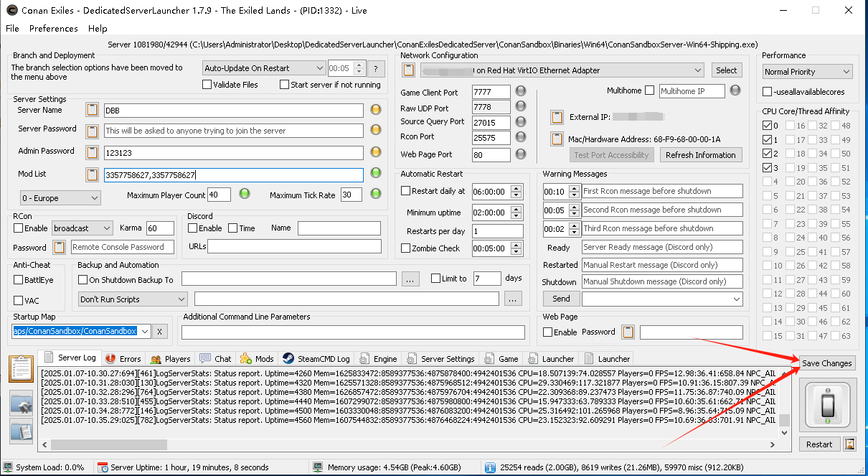Open the Mods tab
The height and width of the screenshot is (476, 868).
tap(257, 358)
